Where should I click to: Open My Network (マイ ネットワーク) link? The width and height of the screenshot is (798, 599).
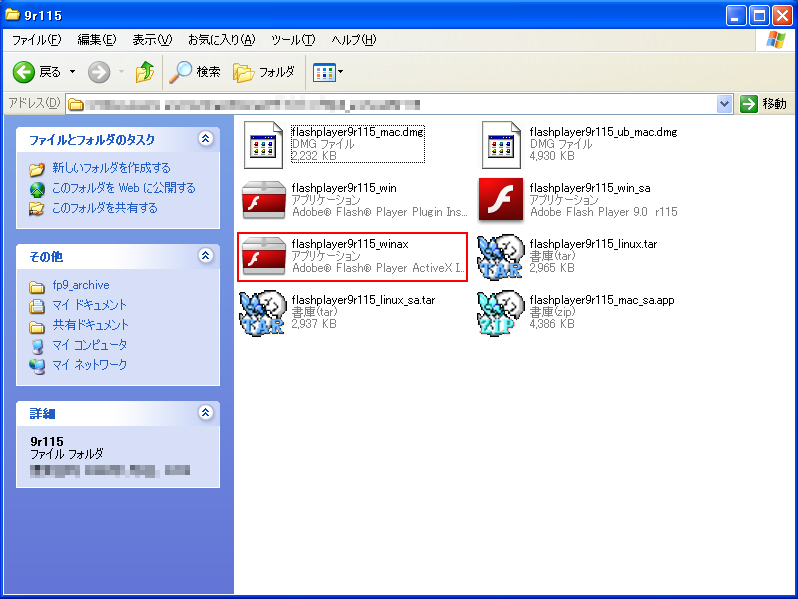coord(90,364)
